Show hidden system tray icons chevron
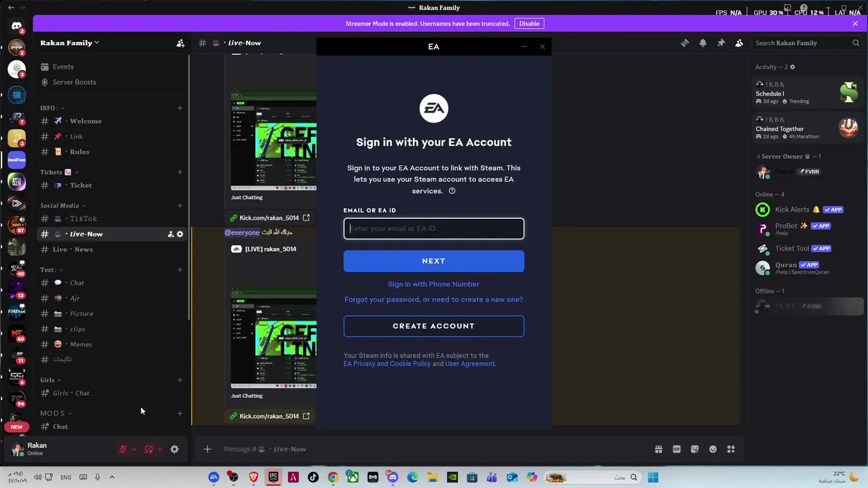The image size is (868, 488). point(112,477)
